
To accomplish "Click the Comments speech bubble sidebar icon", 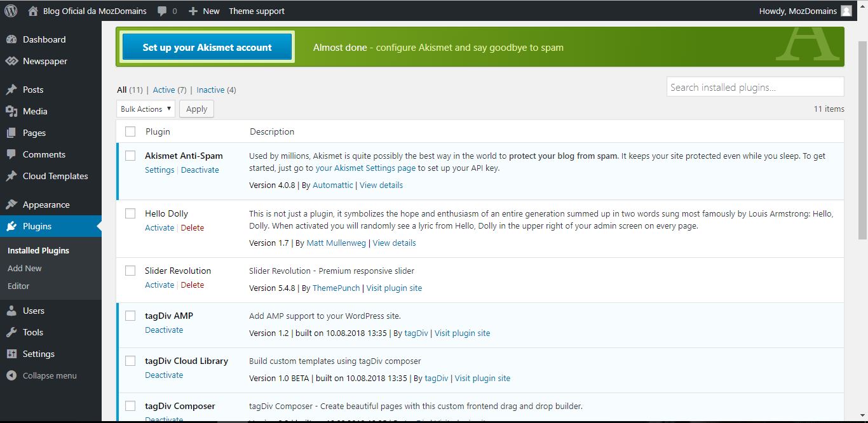I will (11, 154).
